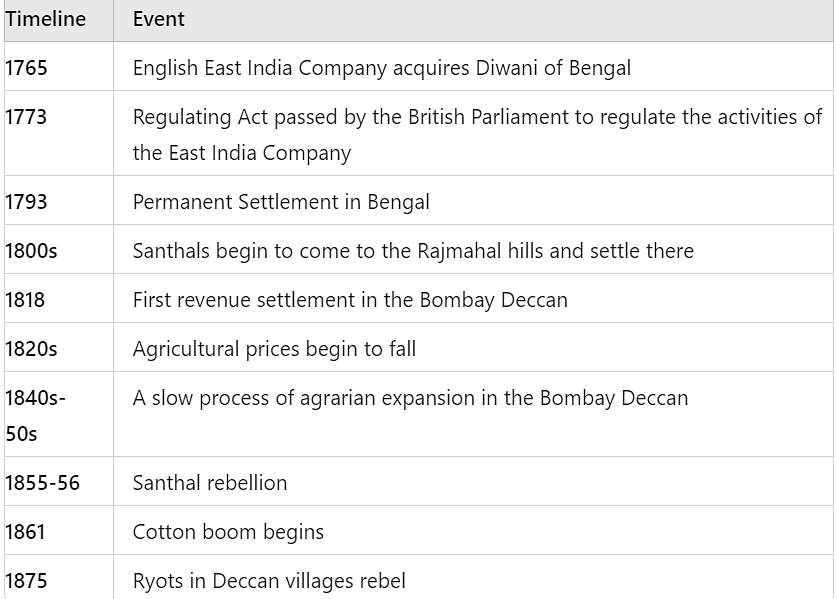
Task: Select the 1800s timeline cell
Action: (x=32, y=251)
